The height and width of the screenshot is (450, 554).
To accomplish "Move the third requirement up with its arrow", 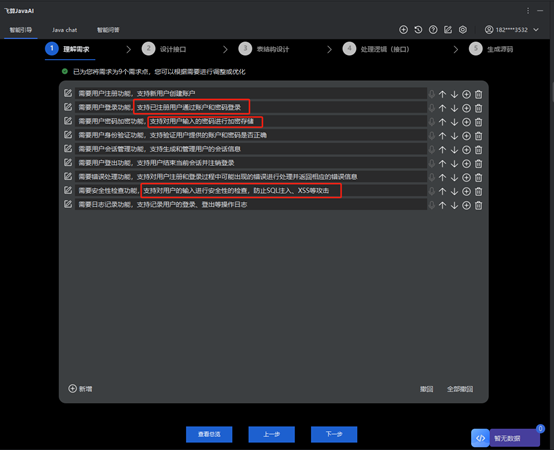I will (x=442, y=122).
